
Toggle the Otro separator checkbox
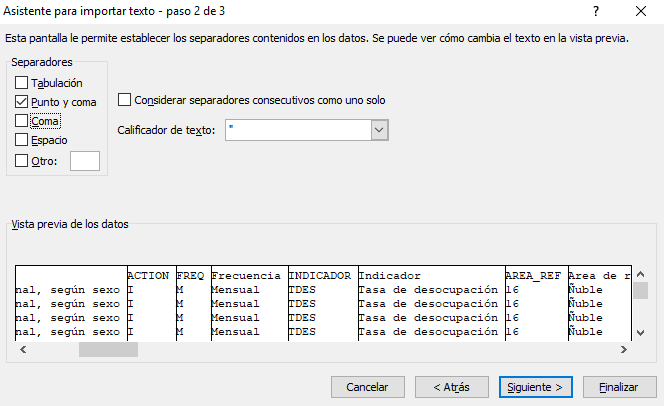pyautogui.click(x=21, y=161)
